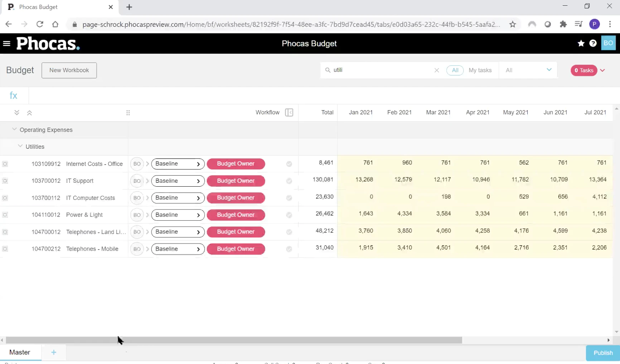Select row icon for Telephones - Mobile
620x364 pixels.
[5, 249]
